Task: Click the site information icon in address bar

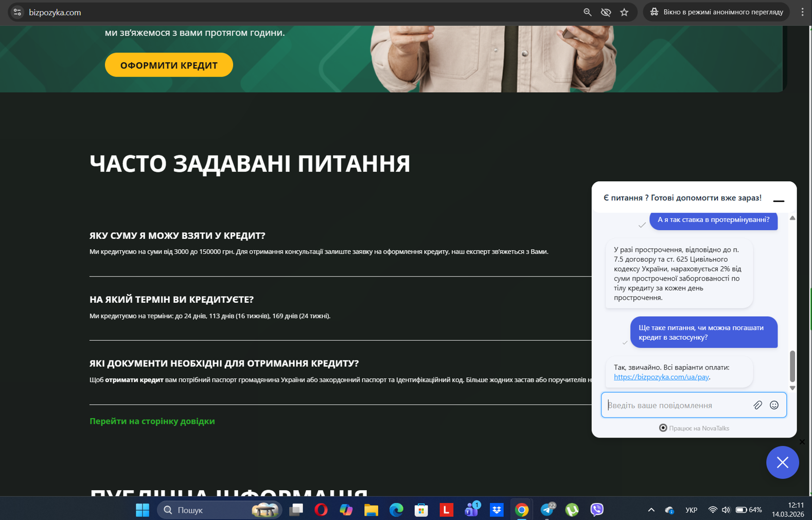Action: (17, 12)
